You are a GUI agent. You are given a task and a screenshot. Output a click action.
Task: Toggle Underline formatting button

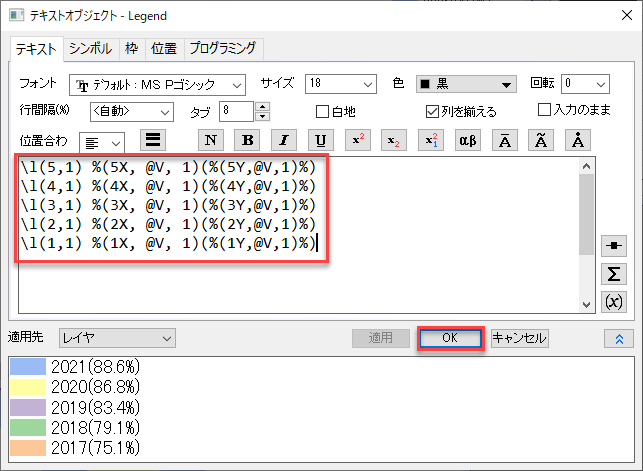(x=321, y=140)
